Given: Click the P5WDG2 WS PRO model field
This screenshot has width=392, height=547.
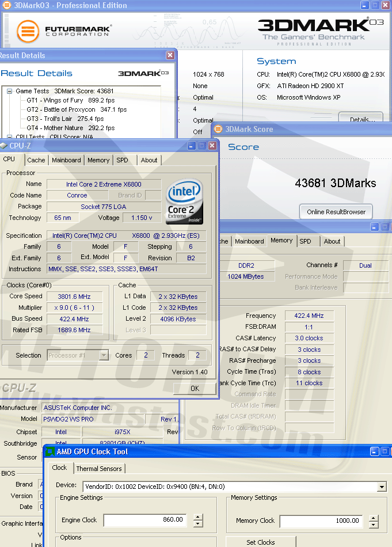Looking at the screenshot, I should pyautogui.click(x=93, y=419).
